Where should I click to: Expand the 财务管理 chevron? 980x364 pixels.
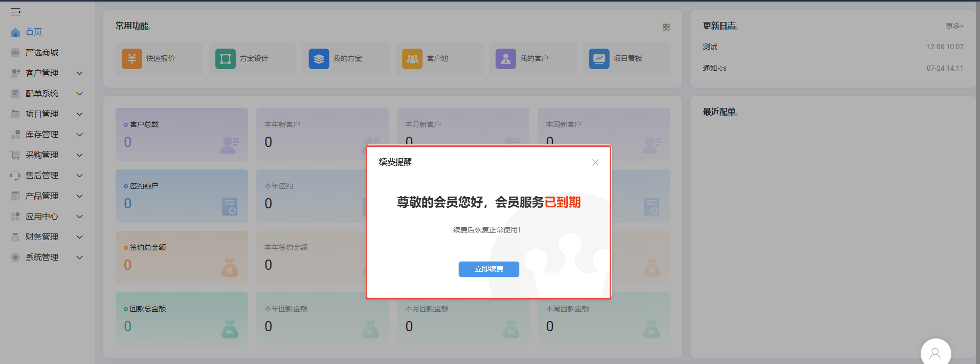[79, 237]
